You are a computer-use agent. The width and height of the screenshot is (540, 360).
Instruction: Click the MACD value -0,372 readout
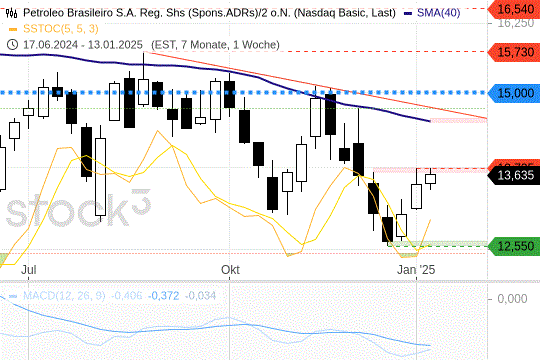pyautogui.click(x=164, y=296)
